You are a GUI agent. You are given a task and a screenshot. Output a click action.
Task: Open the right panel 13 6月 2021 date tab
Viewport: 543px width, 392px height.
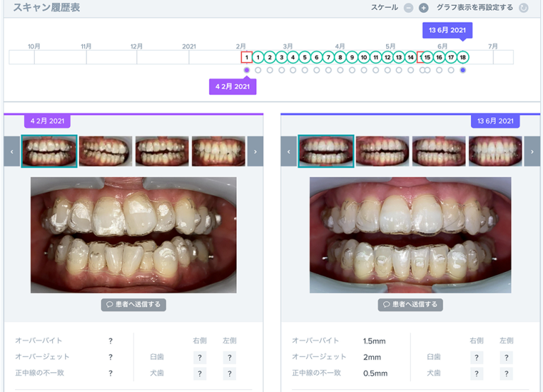coord(495,121)
